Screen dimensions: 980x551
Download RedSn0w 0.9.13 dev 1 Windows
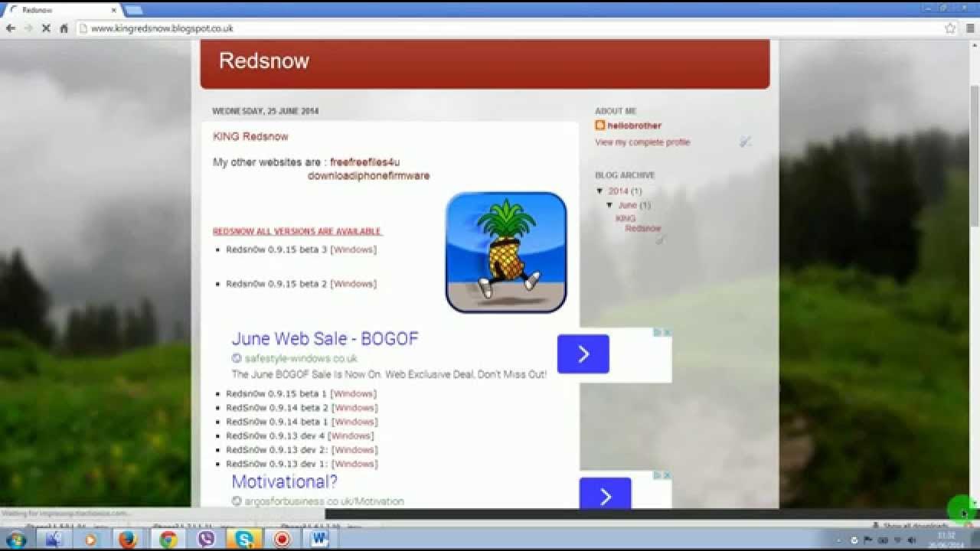354,464
